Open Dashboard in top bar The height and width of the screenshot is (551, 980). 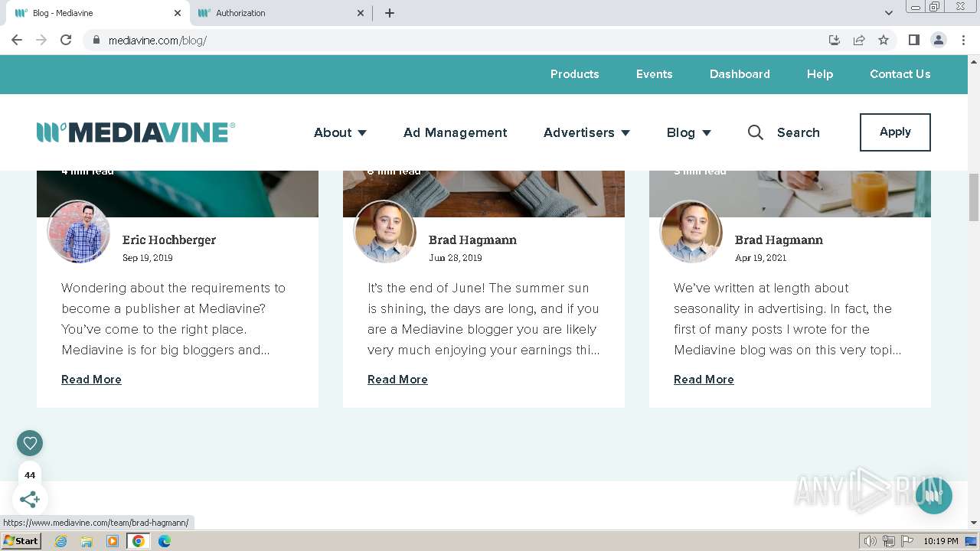click(740, 74)
